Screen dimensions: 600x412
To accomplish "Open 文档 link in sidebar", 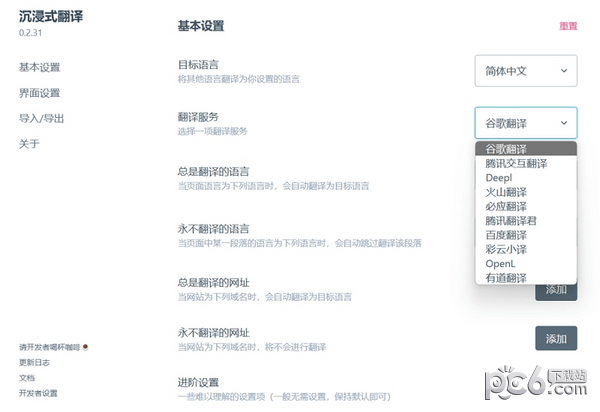I will 27,378.
